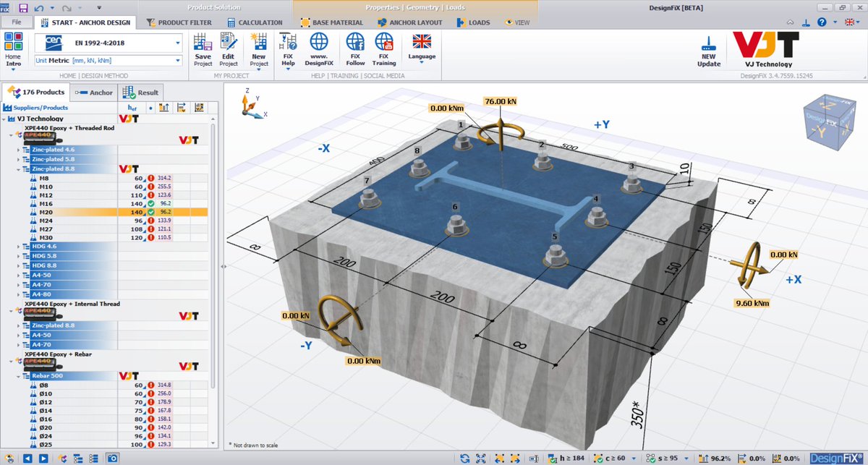This screenshot has height=465, width=868.
Task: Click the Save Project icon
Action: 203,42
